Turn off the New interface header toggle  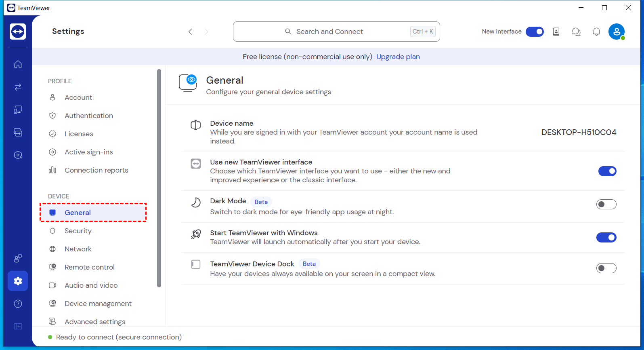pos(535,32)
